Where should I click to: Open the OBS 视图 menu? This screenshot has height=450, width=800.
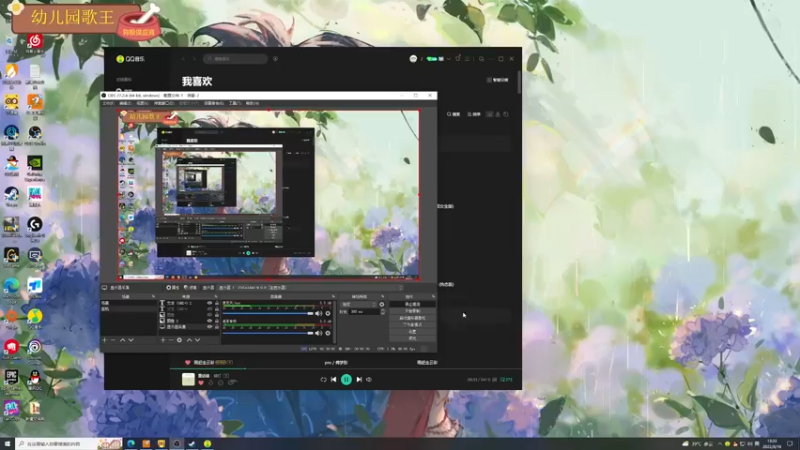[x=142, y=103]
